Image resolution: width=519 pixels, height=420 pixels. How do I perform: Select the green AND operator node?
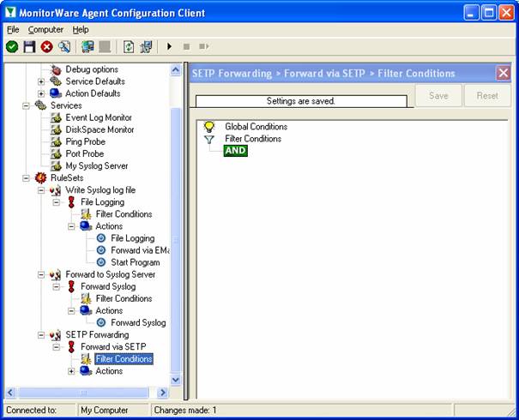click(236, 151)
